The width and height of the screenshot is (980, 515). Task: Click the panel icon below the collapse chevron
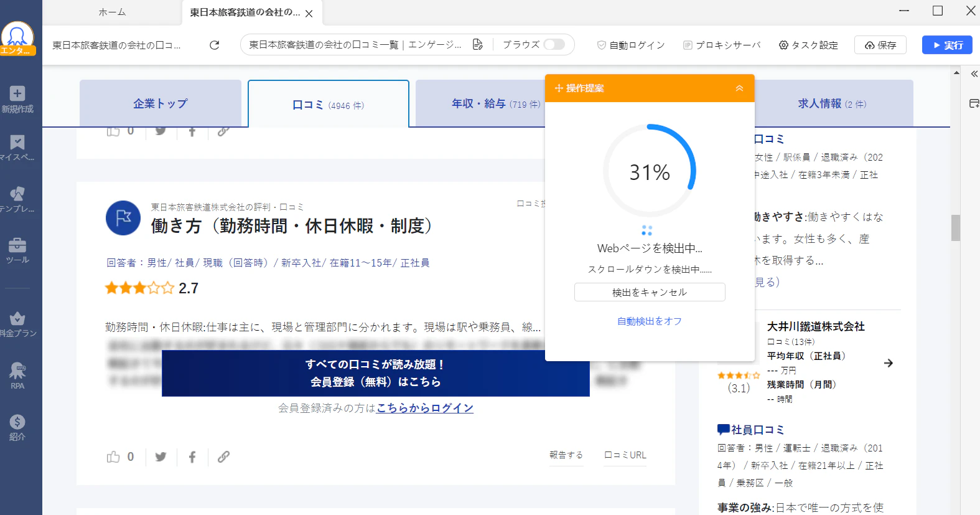[x=974, y=103]
